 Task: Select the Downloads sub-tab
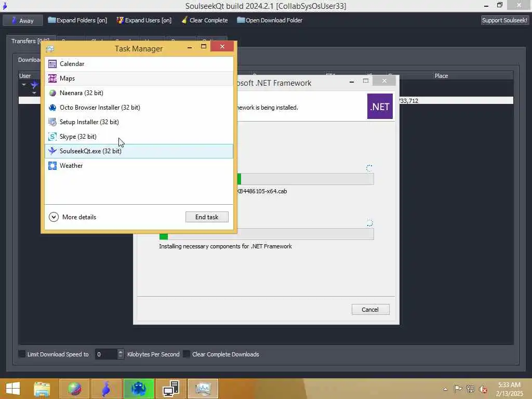click(30, 60)
